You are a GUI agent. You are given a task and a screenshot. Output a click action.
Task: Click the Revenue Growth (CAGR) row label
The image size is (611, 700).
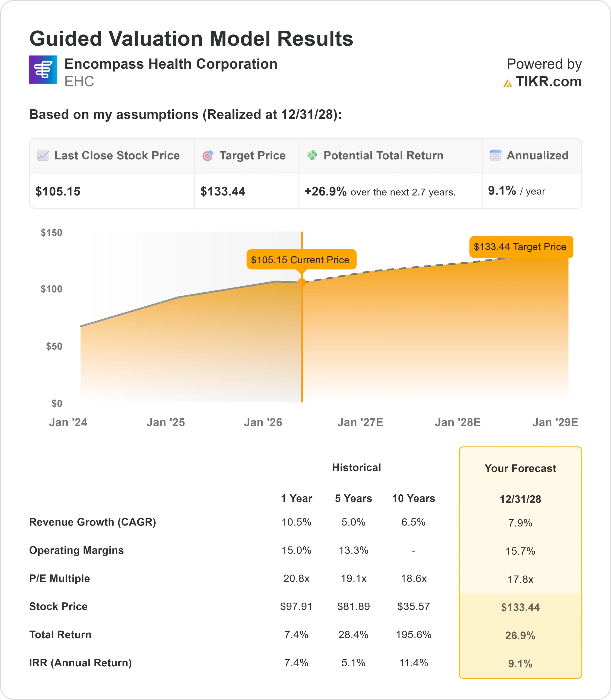(x=92, y=522)
